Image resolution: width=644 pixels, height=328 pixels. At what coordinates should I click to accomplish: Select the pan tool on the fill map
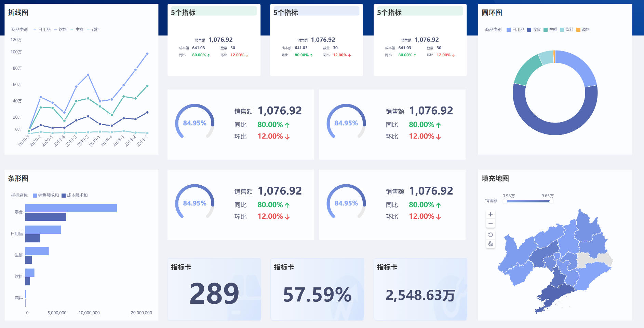tap(491, 244)
